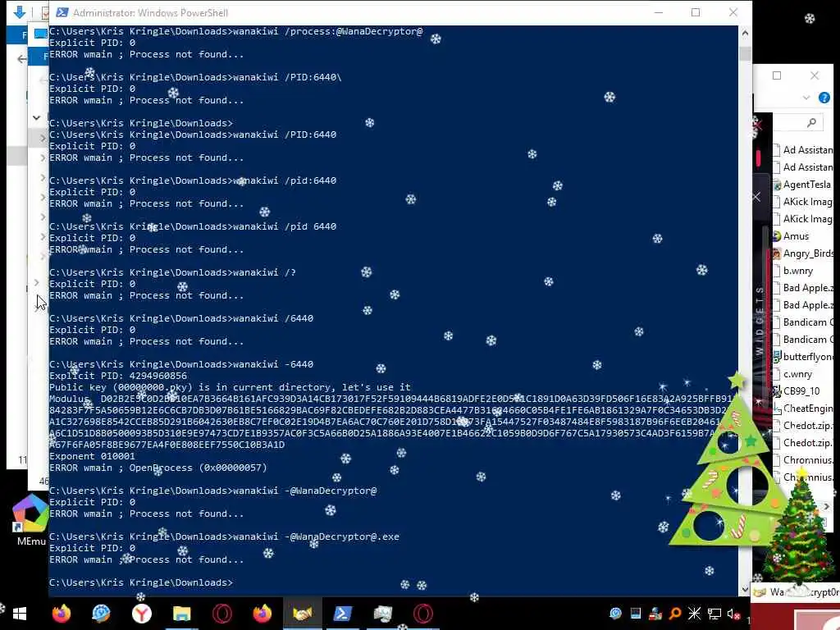The height and width of the screenshot is (630, 840).
Task: Select the Amus file icon
Action: [x=777, y=236]
